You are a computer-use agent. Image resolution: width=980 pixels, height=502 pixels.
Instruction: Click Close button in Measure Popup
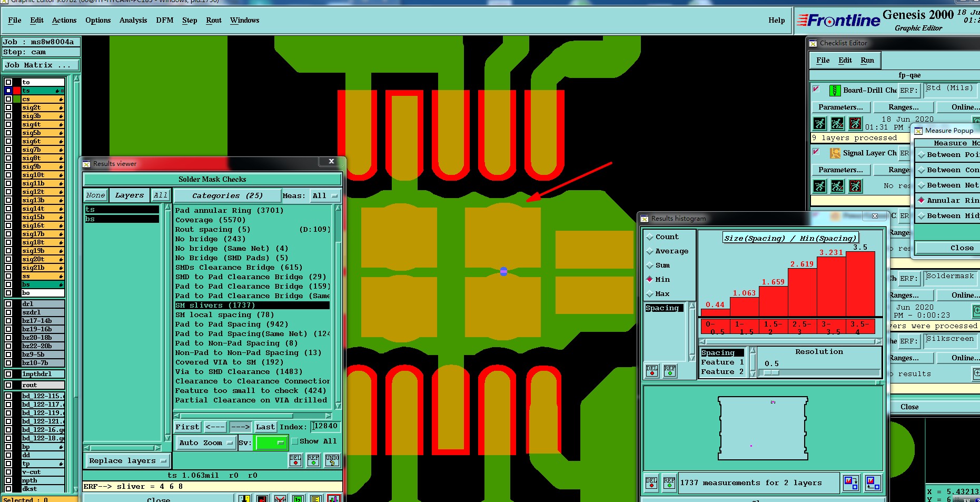[947, 248]
